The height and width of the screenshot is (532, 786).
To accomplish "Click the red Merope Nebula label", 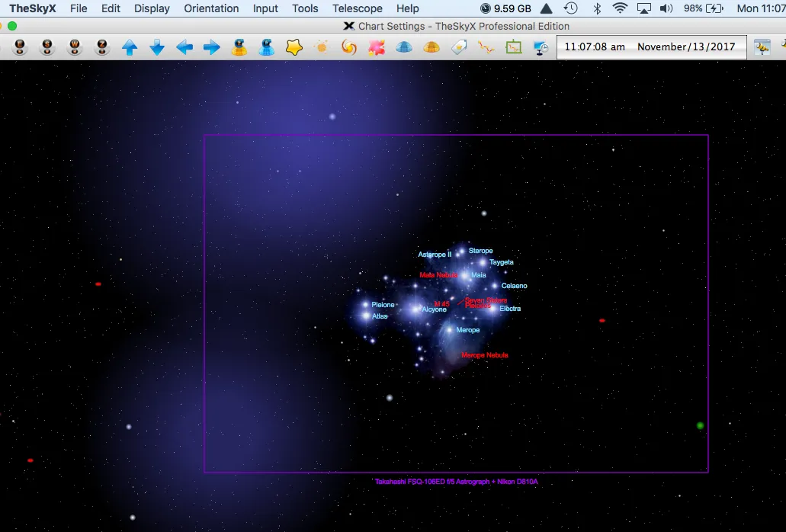I will click(x=485, y=355).
